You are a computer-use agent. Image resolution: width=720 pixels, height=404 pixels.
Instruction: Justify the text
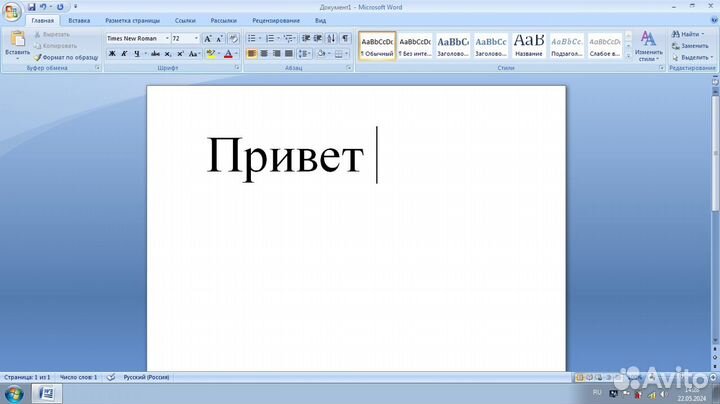[289, 54]
